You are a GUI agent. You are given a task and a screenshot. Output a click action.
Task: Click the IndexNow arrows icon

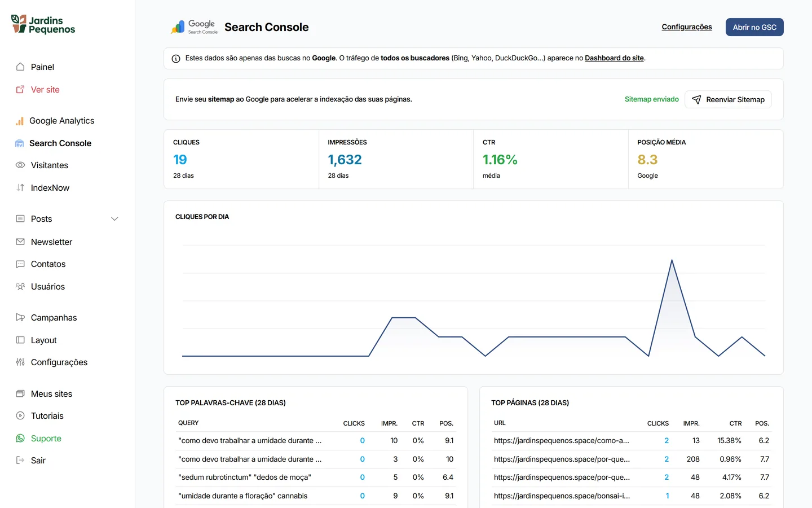click(20, 187)
